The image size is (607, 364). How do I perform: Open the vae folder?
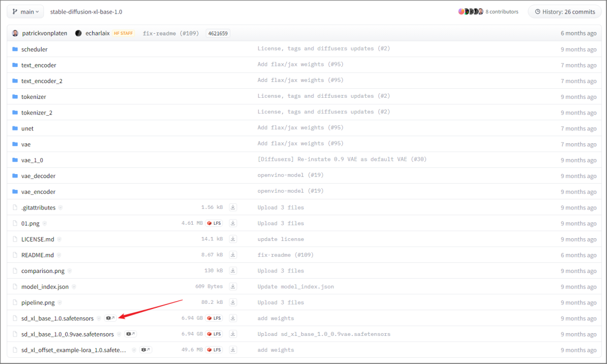pyautogui.click(x=26, y=144)
